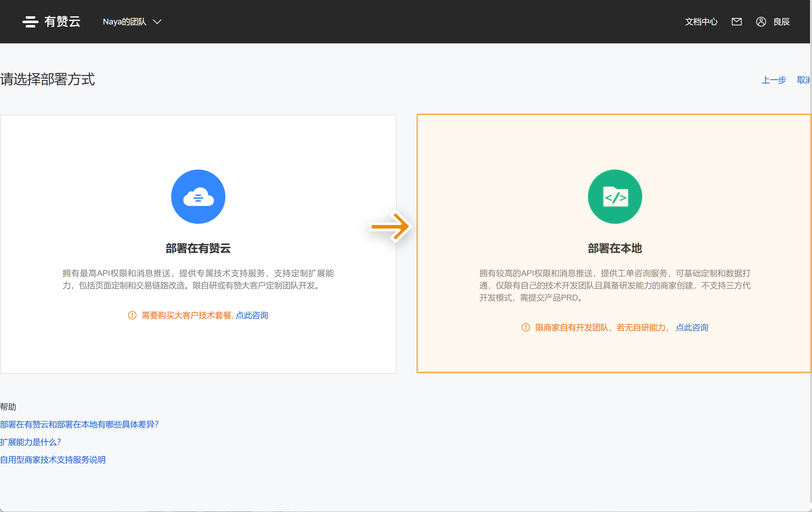Open the mail envelope icon
The width and height of the screenshot is (812, 512).
(x=736, y=22)
